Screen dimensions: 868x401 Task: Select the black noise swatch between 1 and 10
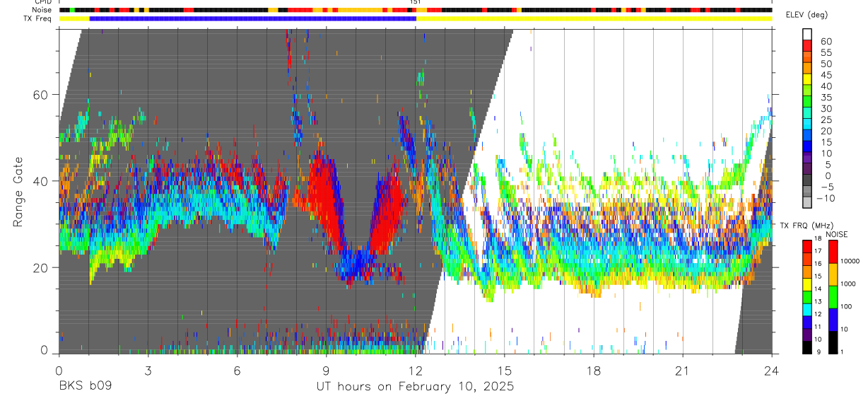point(833,341)
